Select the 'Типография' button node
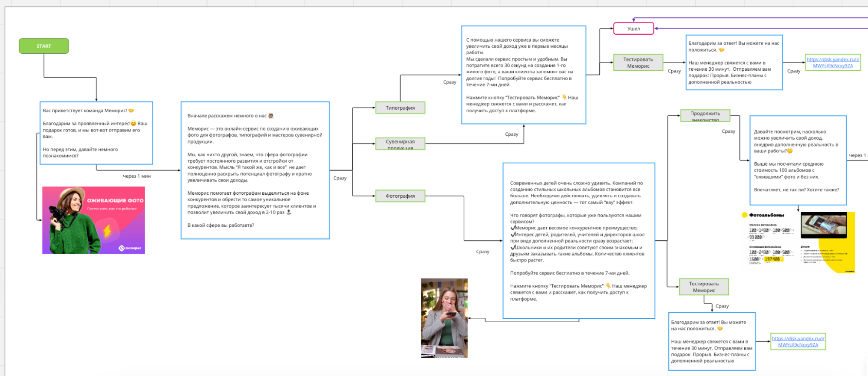868x376 pixels. point(400,108)
